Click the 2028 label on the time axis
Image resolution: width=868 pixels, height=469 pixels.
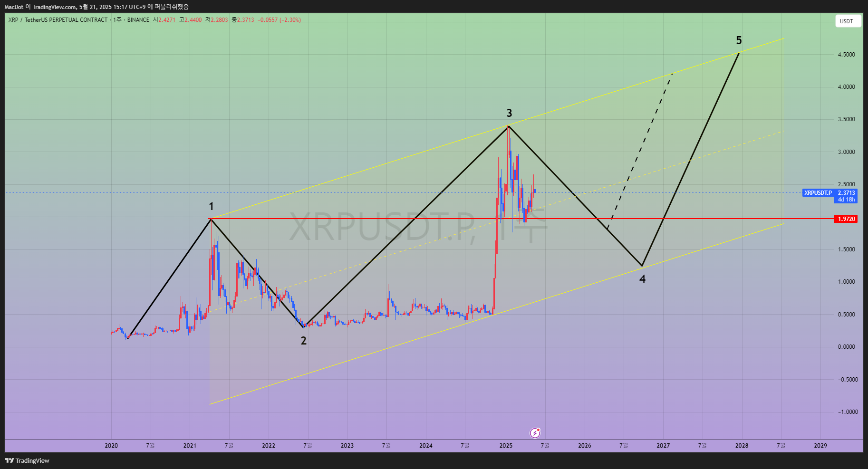point(742,446)
